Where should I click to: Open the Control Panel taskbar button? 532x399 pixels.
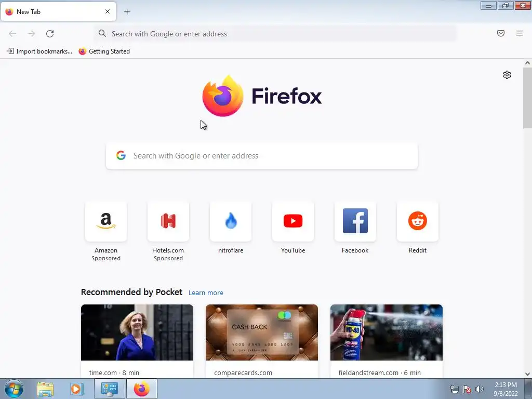(x=109, y=389)
